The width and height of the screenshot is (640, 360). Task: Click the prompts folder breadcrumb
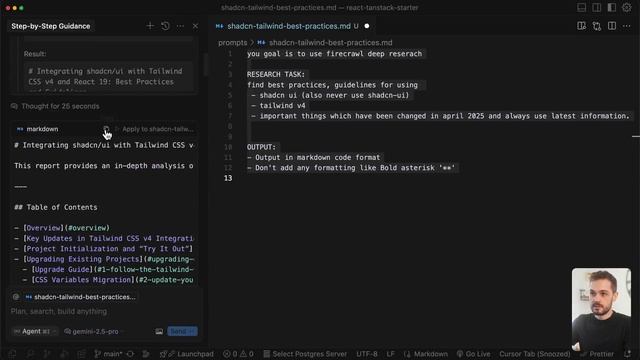pyautogui.click(x=233, y=42)
